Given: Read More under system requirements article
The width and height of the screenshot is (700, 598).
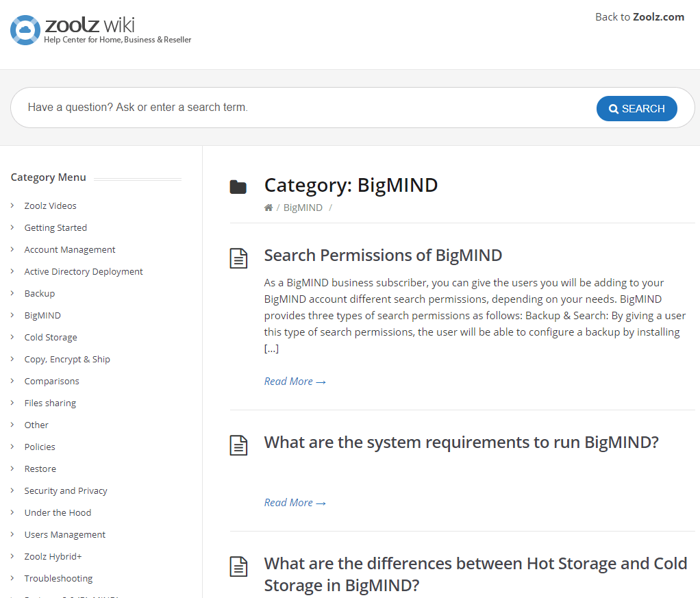Looking at the screenshot, I should [295, 502].
